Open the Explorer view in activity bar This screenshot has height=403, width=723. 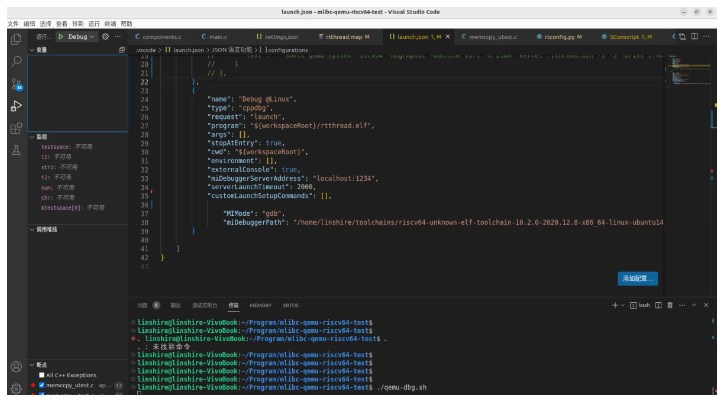[x=15, y=38]
